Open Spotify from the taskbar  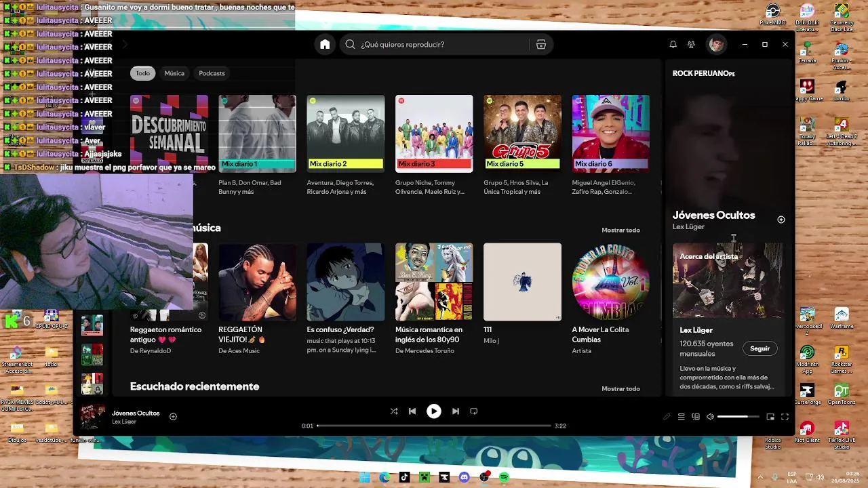click(x=504, y=477)
